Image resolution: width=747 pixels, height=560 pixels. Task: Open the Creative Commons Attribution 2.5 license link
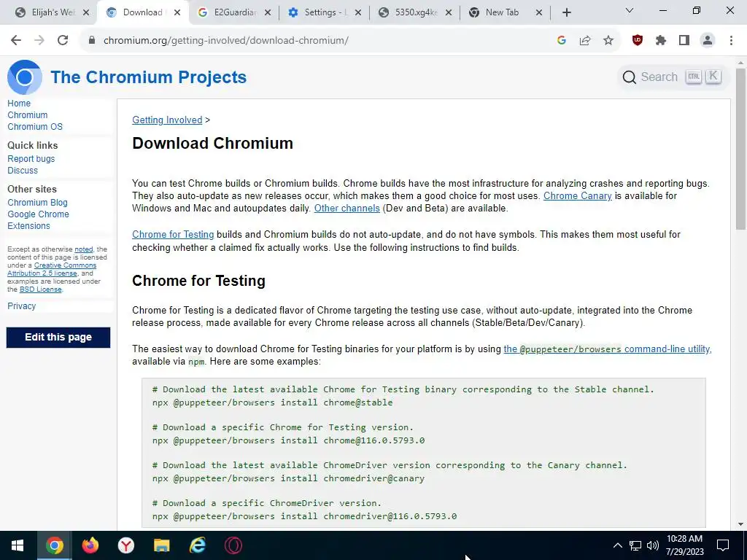[x=52, y=269]
